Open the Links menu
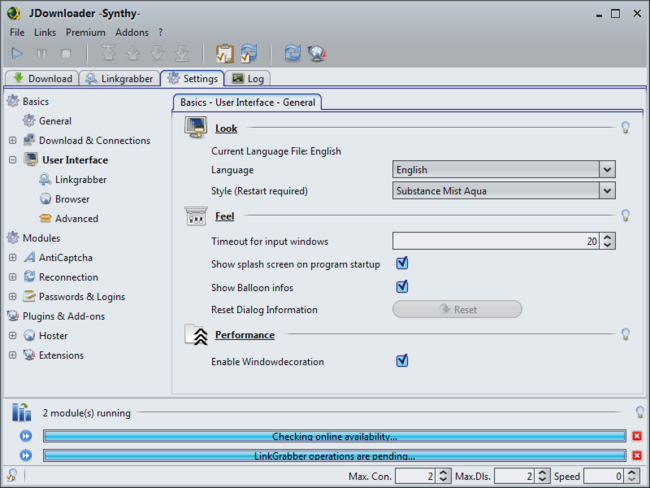 pos(45,32)
